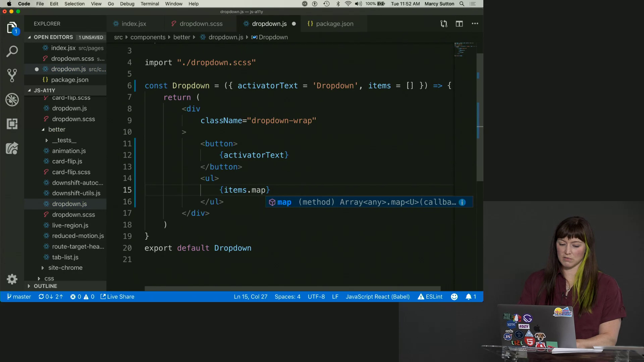Click Live Share in status bar

(117, 297)
